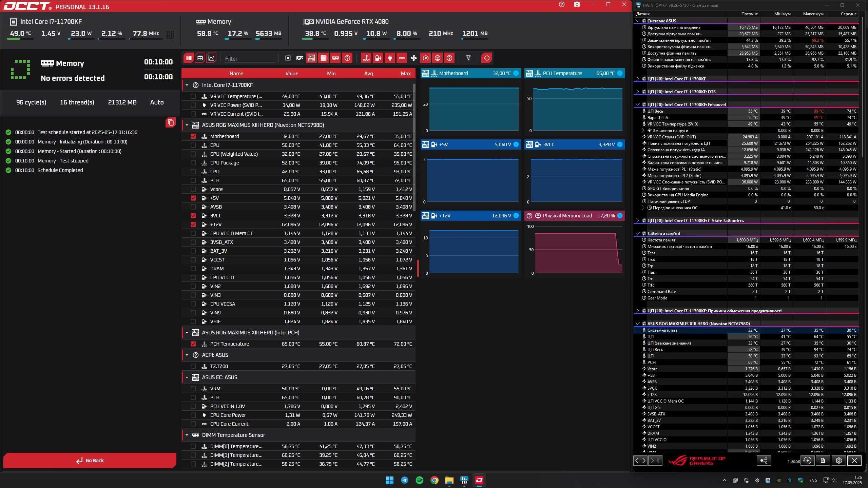
Task: Sort OCCT sensor table by Max column
Action: [x=405, y=73]
